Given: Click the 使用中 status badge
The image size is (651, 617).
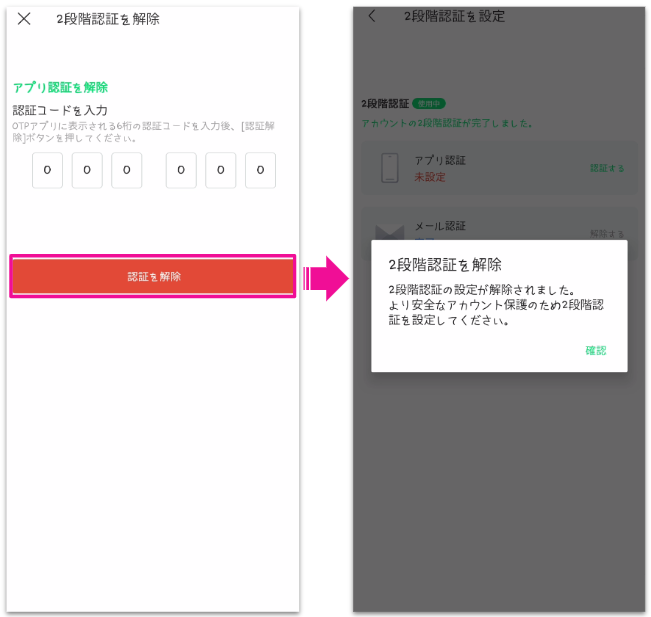Looking at the screenshot, I should pyautogui.click(x=429, y=103).
